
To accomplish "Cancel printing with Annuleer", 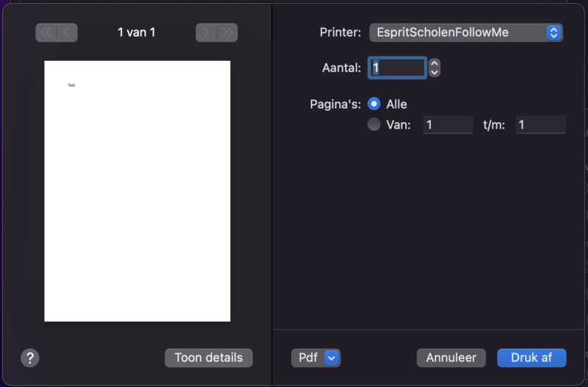I will [x=451, y=358].
